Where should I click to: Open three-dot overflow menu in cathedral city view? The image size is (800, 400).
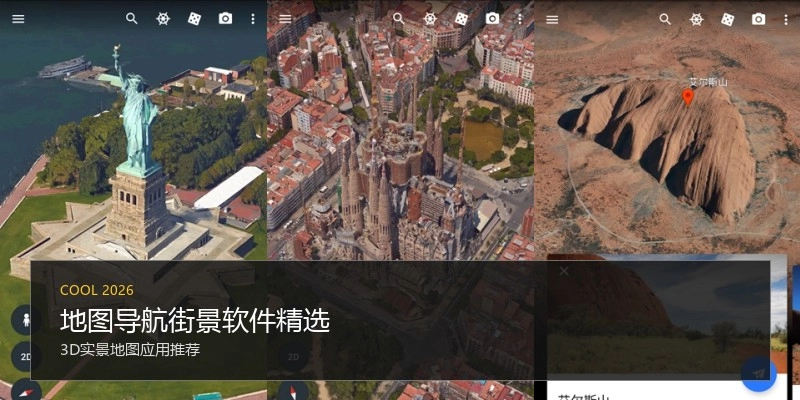coord(520,19)
